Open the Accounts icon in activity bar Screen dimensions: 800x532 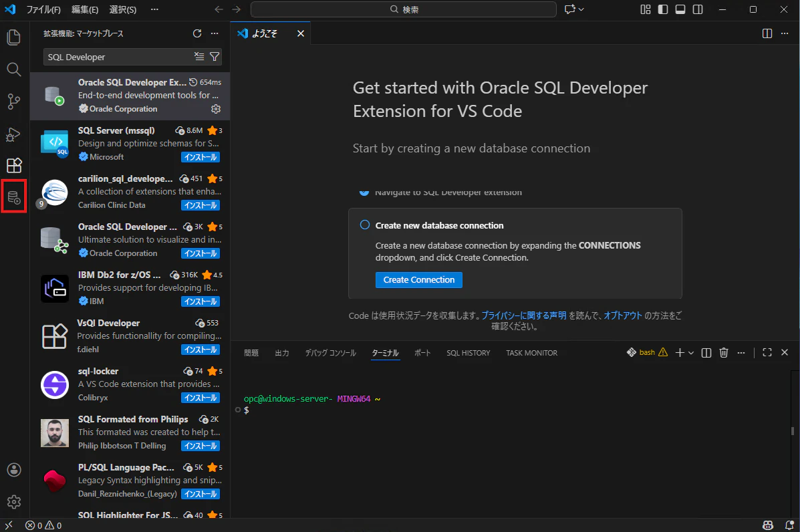14,470
